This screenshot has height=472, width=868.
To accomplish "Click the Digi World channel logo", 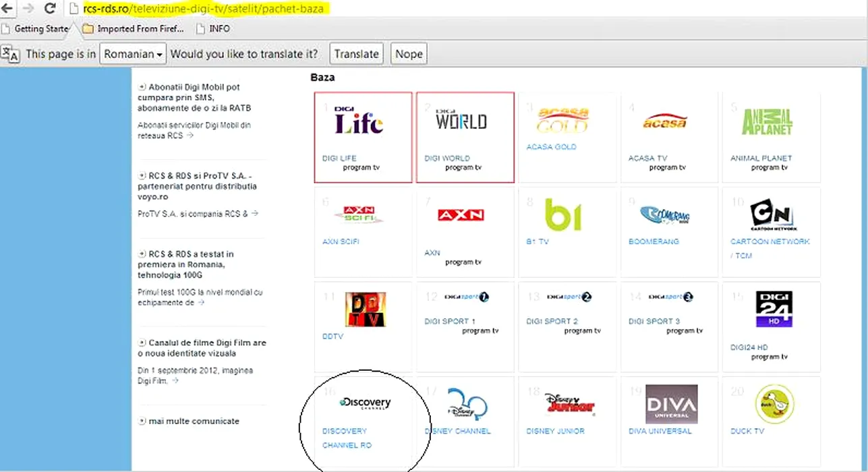I will (x=461, y=119).
